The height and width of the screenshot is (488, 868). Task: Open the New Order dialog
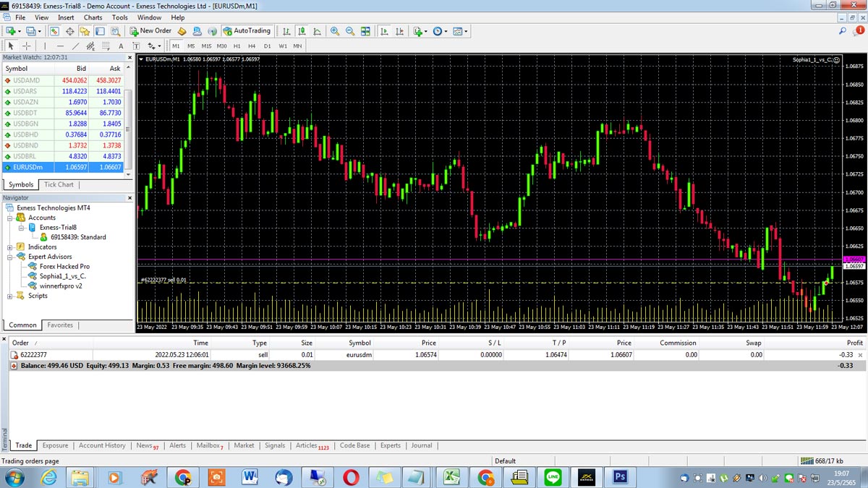point(150,30)
